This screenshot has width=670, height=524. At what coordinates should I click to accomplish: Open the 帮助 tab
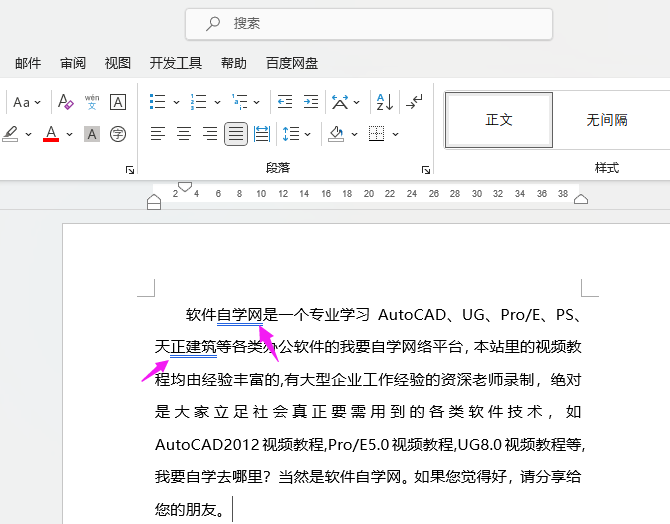[234, 63]
